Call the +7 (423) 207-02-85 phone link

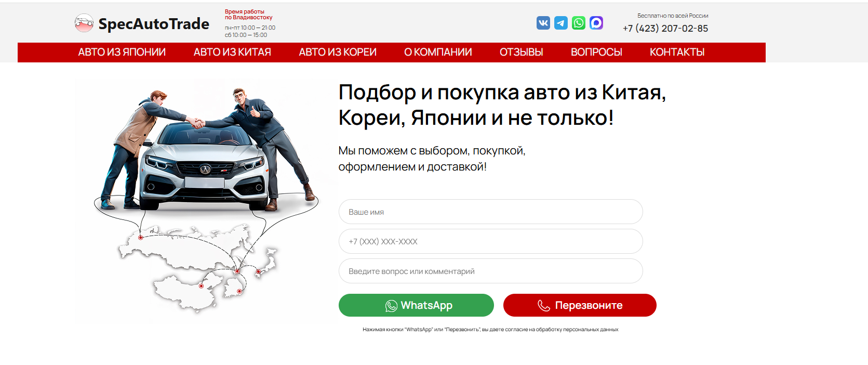665,29
